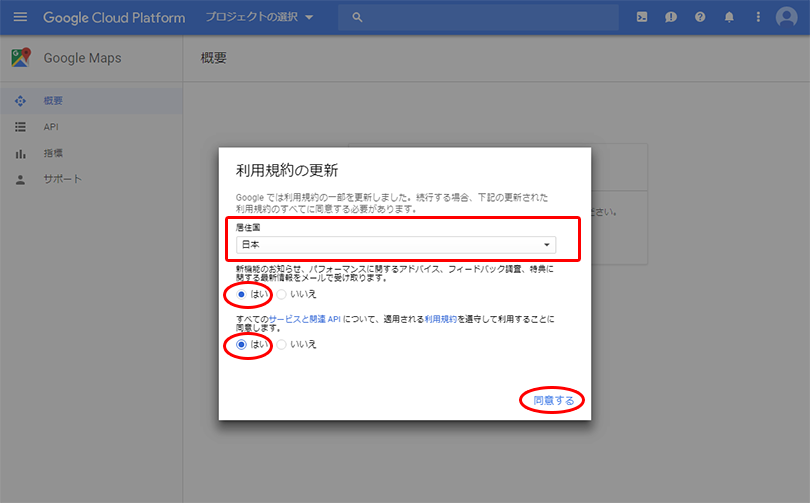Click the 利用規約の更新 dialog title
The image size is (810, 503).
point(287,170)
